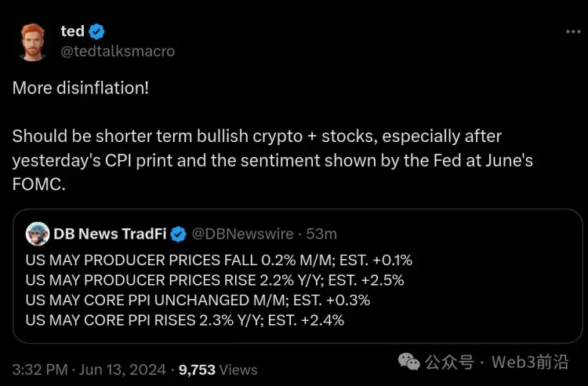Click the 'More disinflation!' text line
Screen dimensions: 588x386
click(x=81, y=88)
